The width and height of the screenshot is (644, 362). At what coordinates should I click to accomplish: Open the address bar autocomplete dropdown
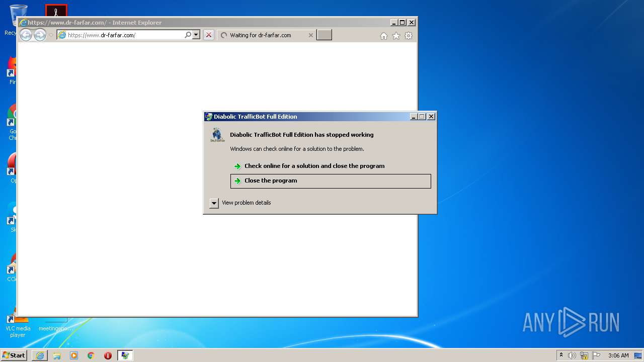[x=196, y=35]
